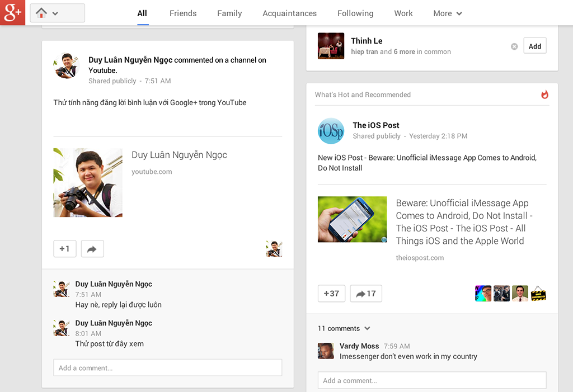573x392 pixels.
Task: Open The iOS Post profile avatar
Action: click(x=331, y=131)
